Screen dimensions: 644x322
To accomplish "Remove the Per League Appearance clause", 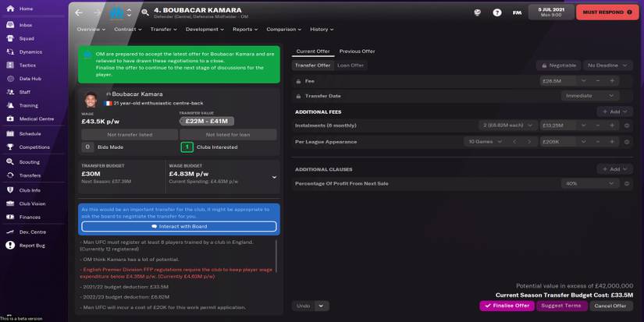I will pyautogui.click(x=627, y=142).
